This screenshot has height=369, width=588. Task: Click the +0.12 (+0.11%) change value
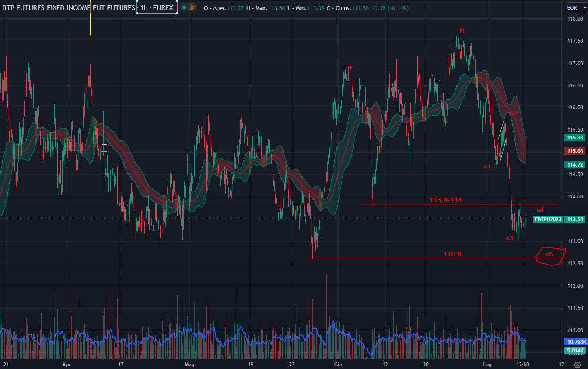[x=389, y=8]
